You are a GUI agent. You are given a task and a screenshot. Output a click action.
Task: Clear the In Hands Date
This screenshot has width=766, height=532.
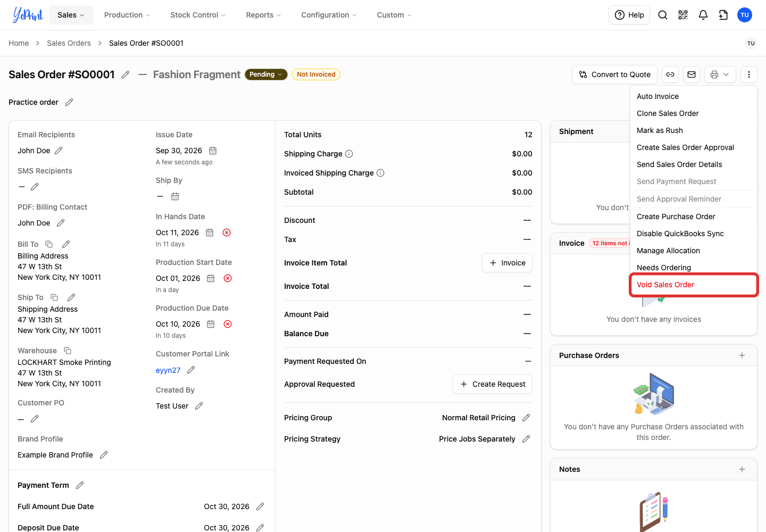coord(227,232)
